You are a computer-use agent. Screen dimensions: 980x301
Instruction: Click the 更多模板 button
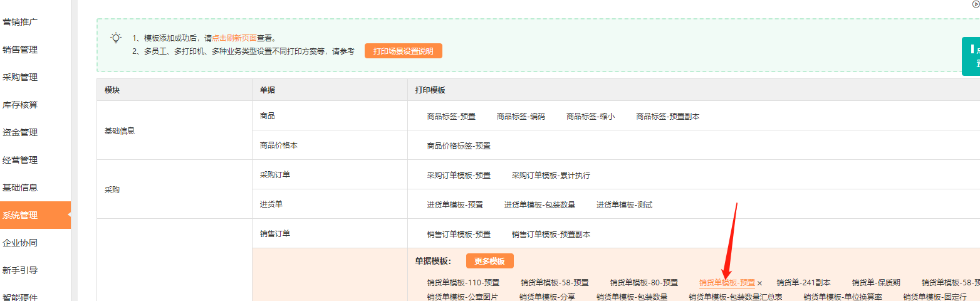coord(489,261)
